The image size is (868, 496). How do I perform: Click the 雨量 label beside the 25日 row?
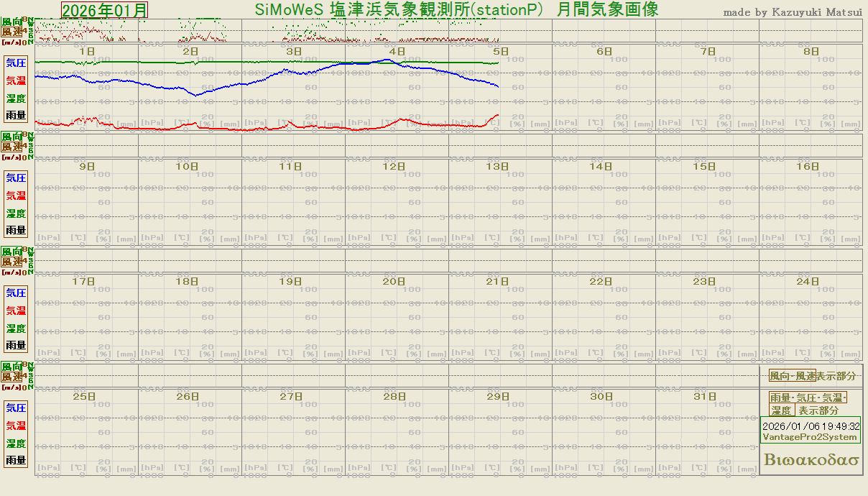coord(16,460)
